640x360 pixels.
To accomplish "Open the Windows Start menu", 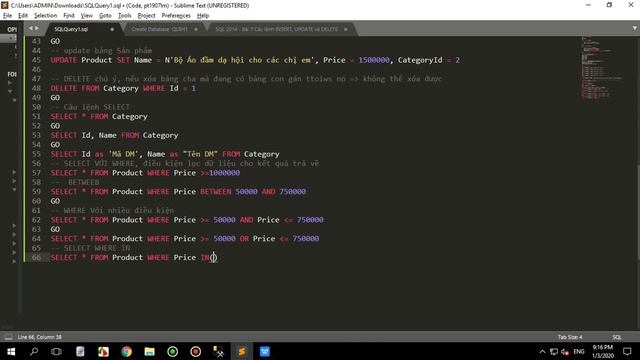I will tap(11, 351).
